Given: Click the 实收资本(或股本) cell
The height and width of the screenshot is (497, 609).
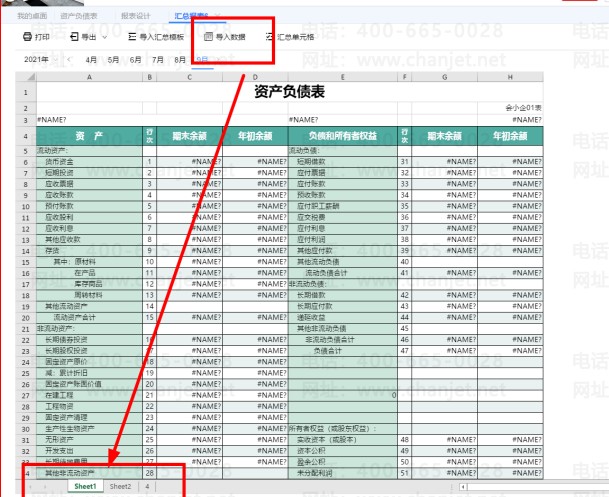Looking at the screenshot, I should [343, 440].
